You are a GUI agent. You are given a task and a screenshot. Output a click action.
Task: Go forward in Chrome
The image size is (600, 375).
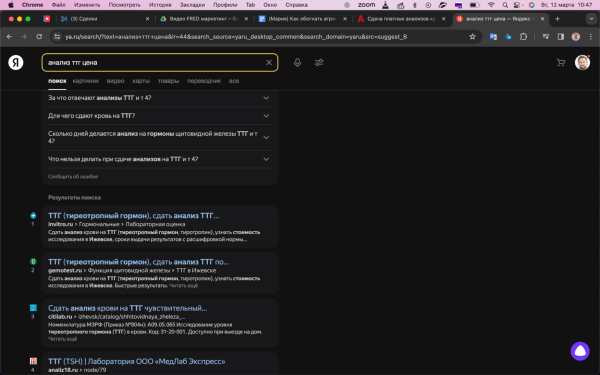coord(24,37)
